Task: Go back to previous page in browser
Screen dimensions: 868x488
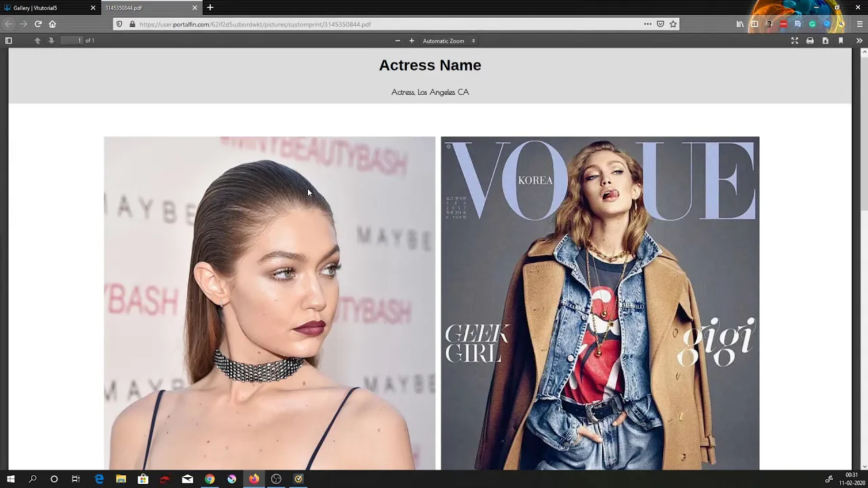Action: (8, 24)
